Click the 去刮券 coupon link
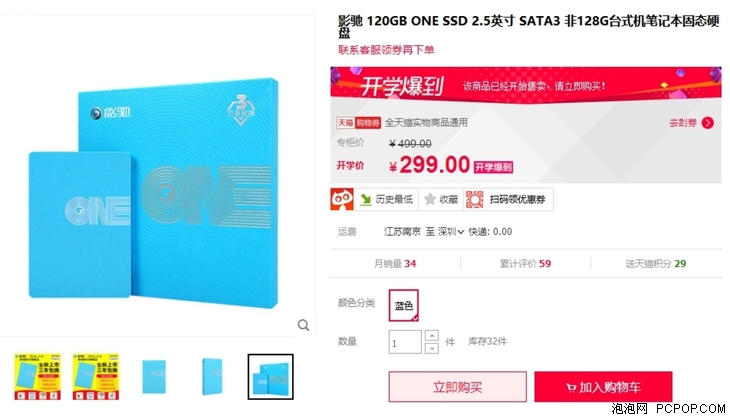Screen dimensions: 730x419 click(683, 122)
